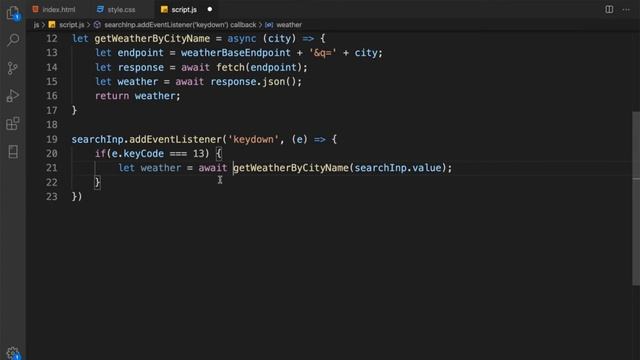Click the async keyword on line 12
The height and width of the screenshot is (360, 640).
(242, 39)
